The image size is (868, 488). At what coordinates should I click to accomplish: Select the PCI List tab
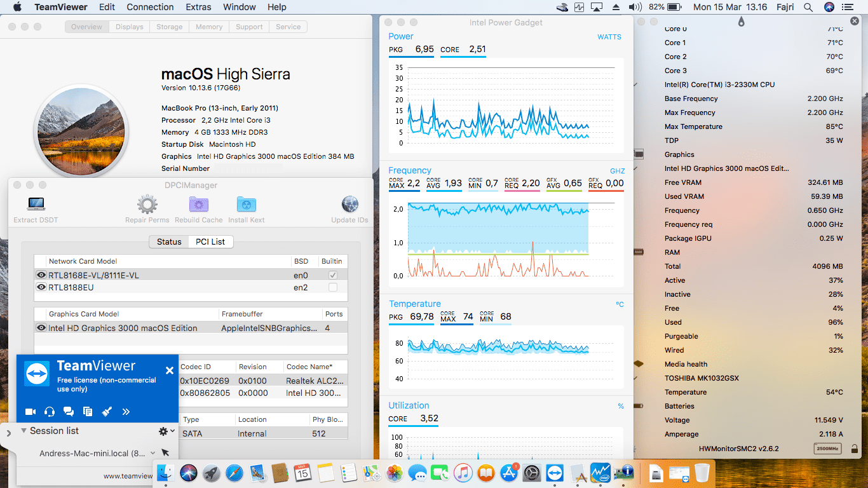(x=210, y=241)
